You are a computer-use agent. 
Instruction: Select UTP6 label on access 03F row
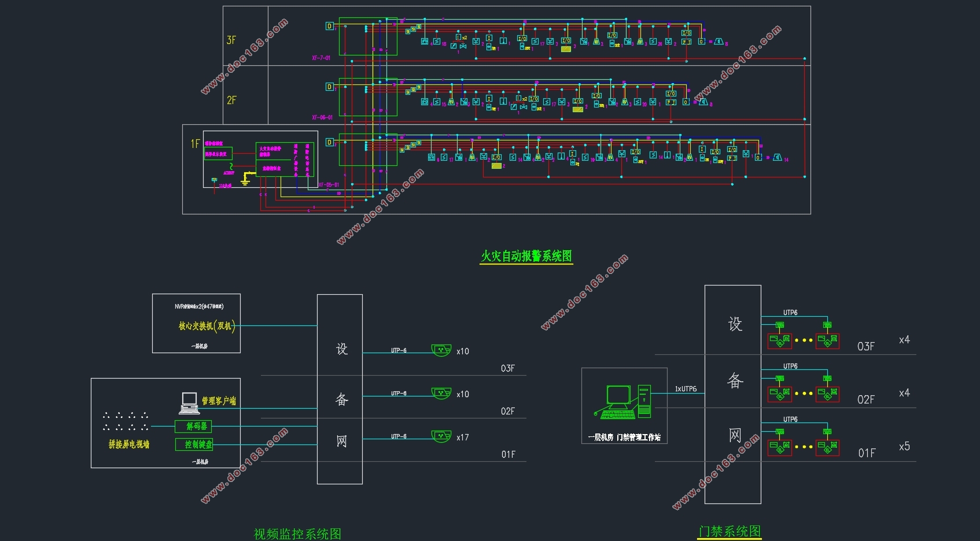pyautogui.click(x=790, y=313)
